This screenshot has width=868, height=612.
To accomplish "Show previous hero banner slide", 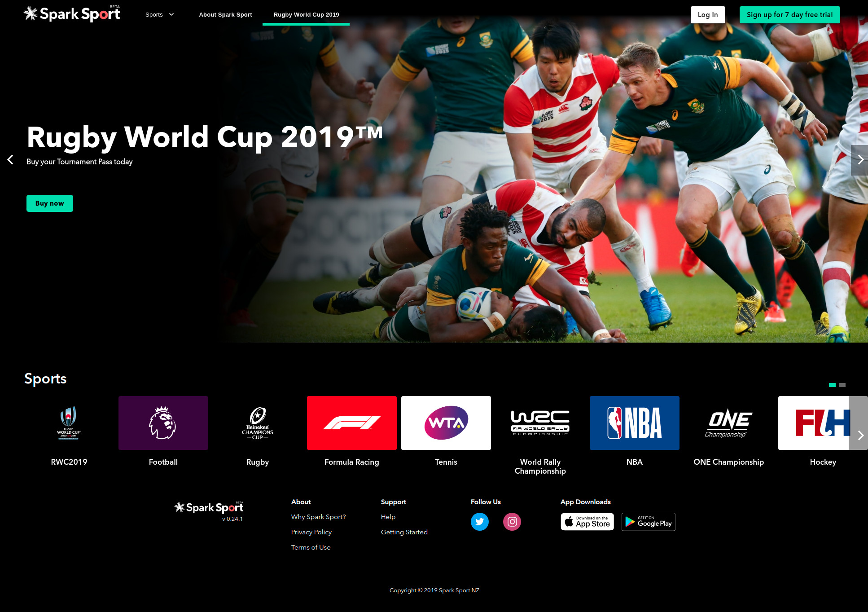I will point(10,160).
